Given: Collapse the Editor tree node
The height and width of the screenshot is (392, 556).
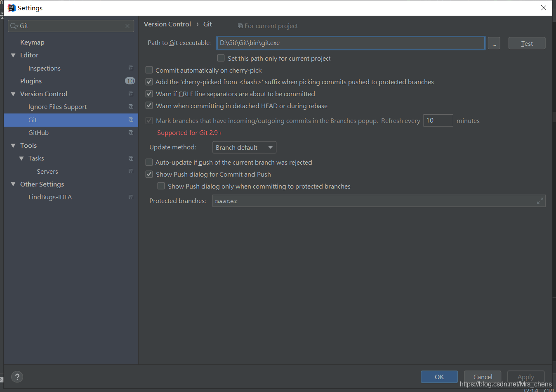Looking at the screenshot, I should (13, 55).
